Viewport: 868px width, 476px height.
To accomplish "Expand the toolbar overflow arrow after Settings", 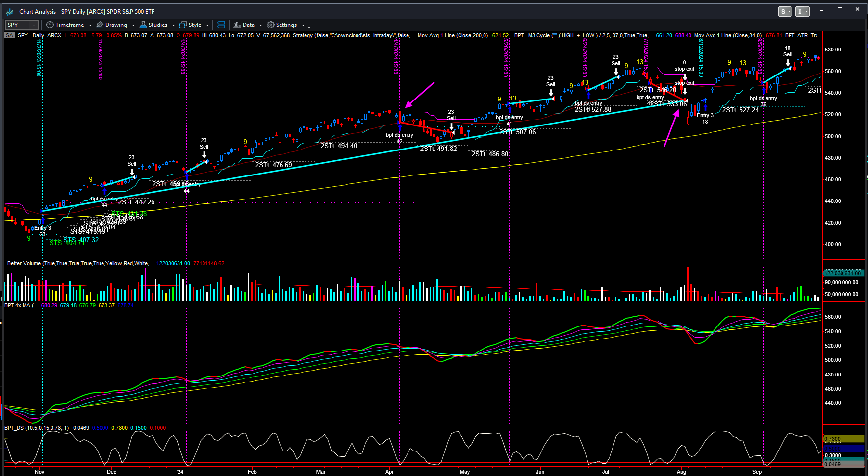I will pos(309,27).
